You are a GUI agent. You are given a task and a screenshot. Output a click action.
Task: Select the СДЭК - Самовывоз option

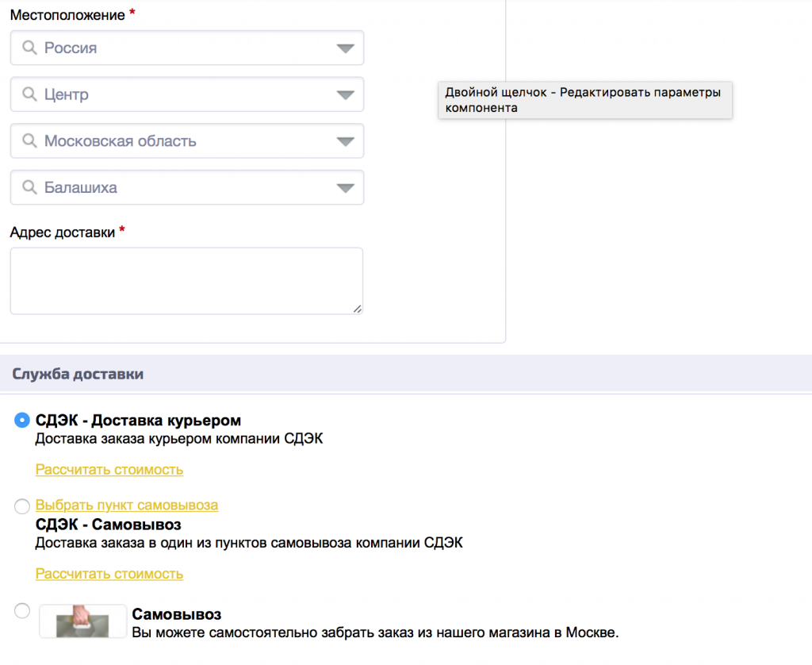21,505
